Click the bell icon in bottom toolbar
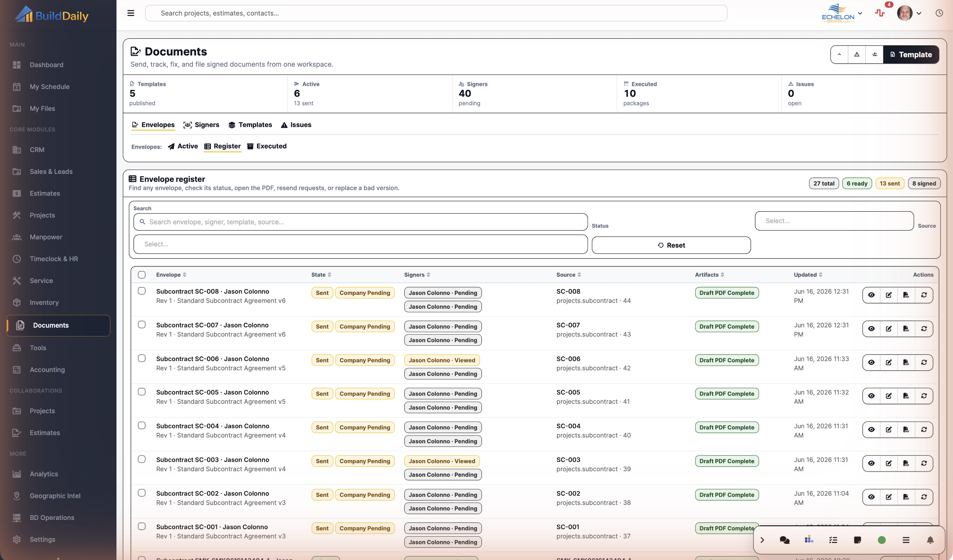Screen dimensions: 953x560 coord(930,540)
